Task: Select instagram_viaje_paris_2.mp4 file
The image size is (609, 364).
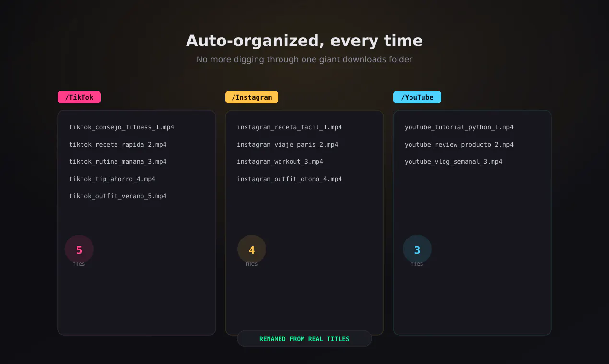Action: [x=288, y=145]
